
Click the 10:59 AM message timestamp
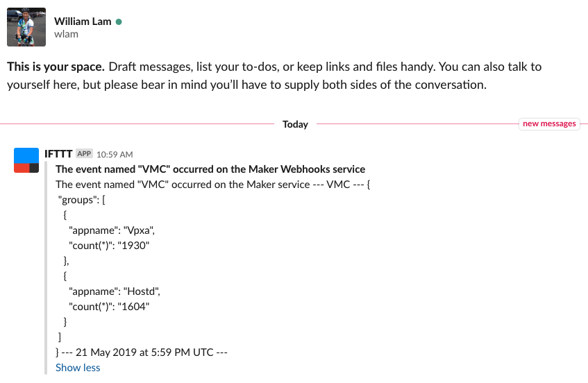coord(115,154)
